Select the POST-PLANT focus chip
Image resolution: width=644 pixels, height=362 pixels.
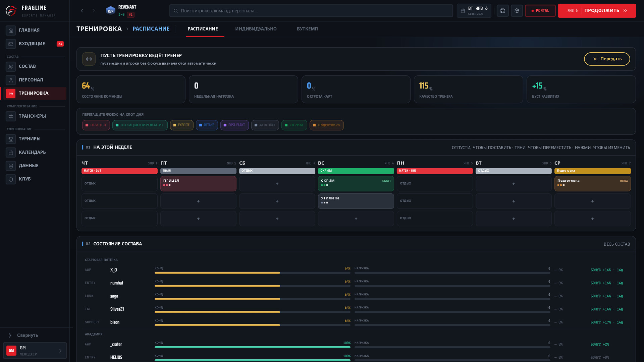pyautogui.click(x=234, y=125)
